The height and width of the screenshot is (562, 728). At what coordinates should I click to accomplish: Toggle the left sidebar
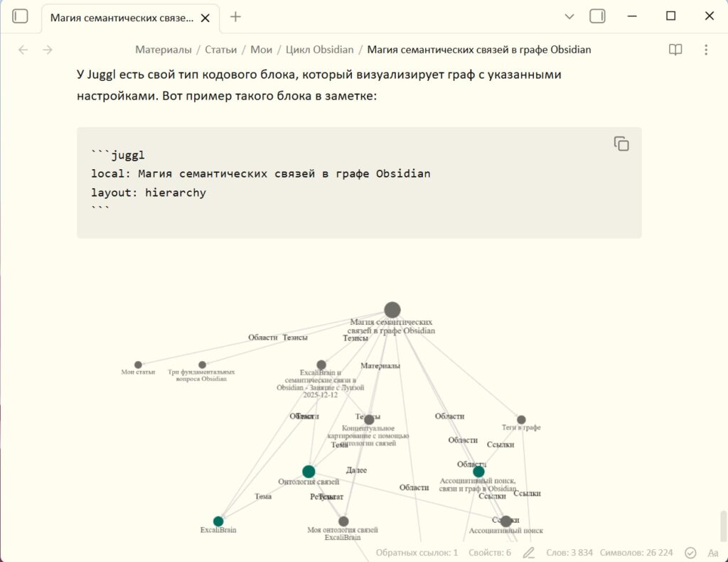[x=19, y=16]
